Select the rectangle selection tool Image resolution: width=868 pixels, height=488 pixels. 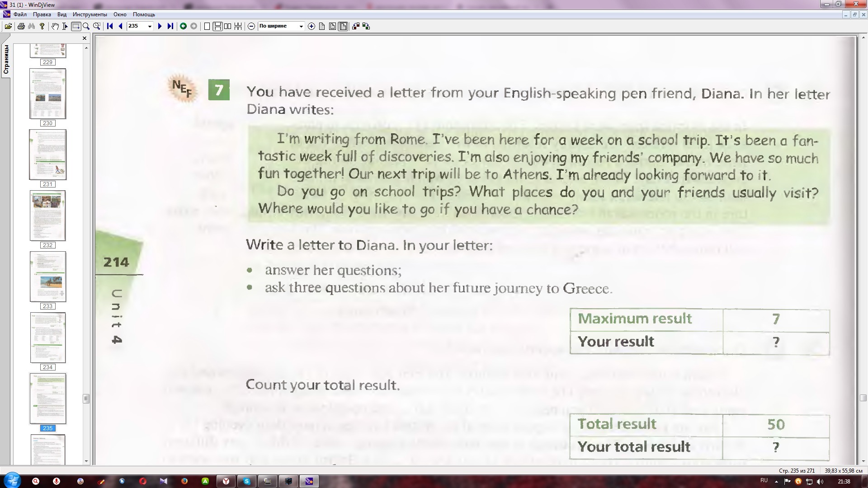(76, 26)
